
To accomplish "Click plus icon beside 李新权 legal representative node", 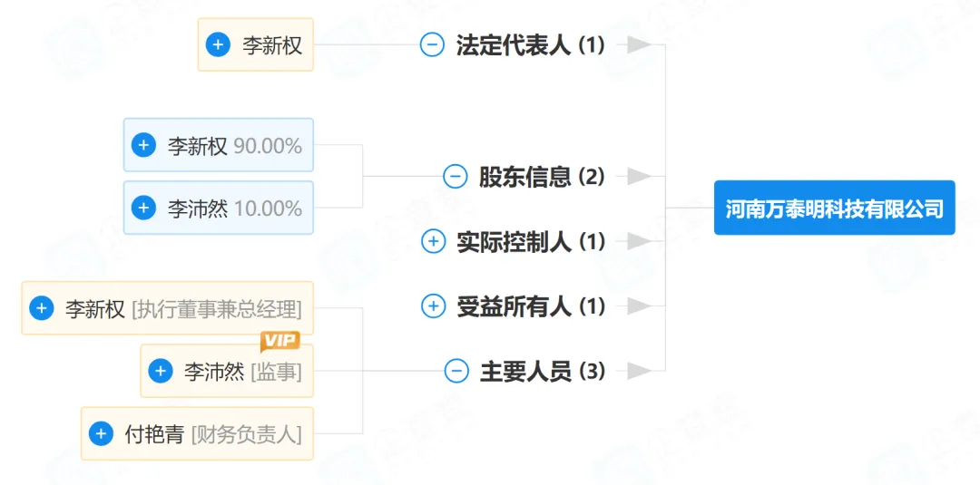I will (218, 44).
